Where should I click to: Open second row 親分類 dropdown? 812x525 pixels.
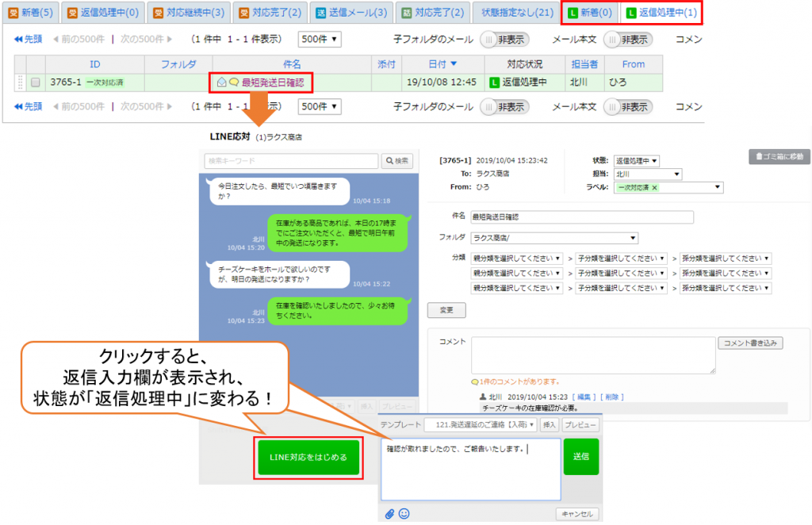coord(516,274)
